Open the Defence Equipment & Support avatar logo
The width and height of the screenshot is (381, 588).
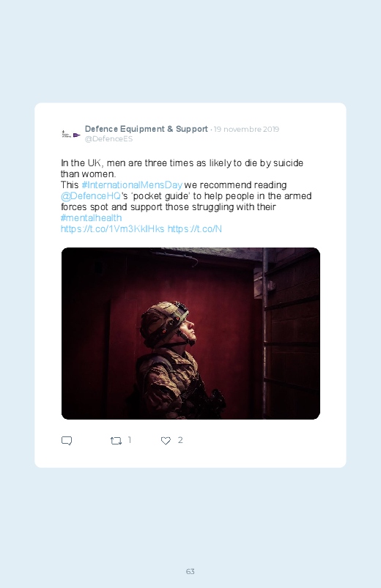coord(71,134)
